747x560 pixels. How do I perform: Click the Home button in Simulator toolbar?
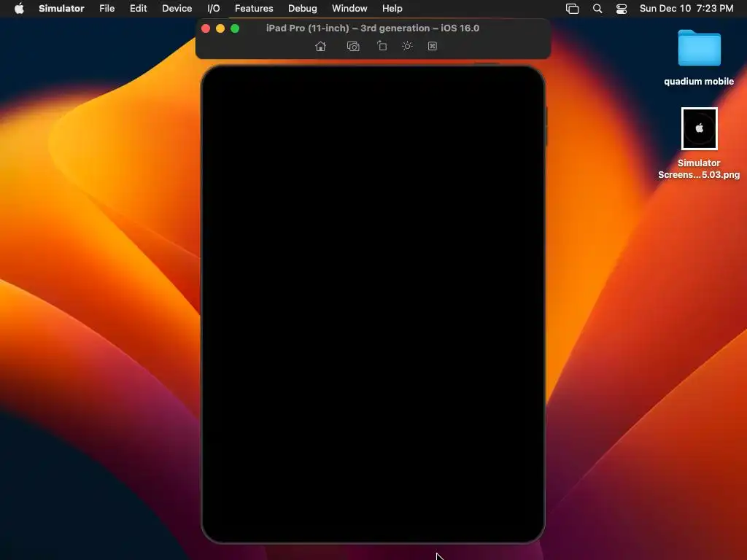321,46
